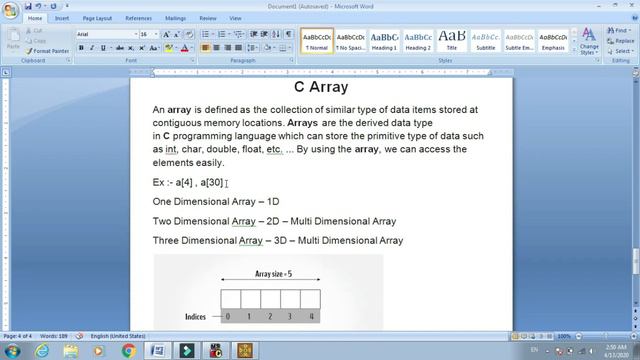The width and height of the screenshot is (640, 360).
Task: Toggle Align Text Left
Action: (x=205, y=48)
